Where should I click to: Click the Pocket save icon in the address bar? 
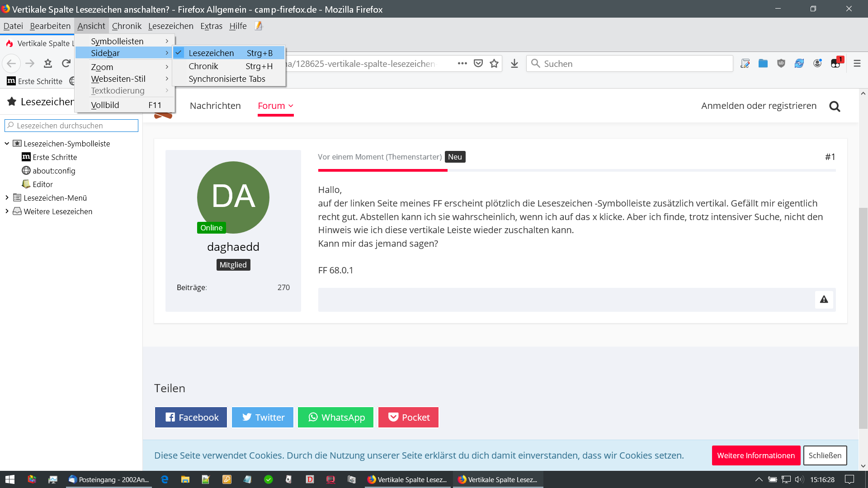(x=478, y=64)
